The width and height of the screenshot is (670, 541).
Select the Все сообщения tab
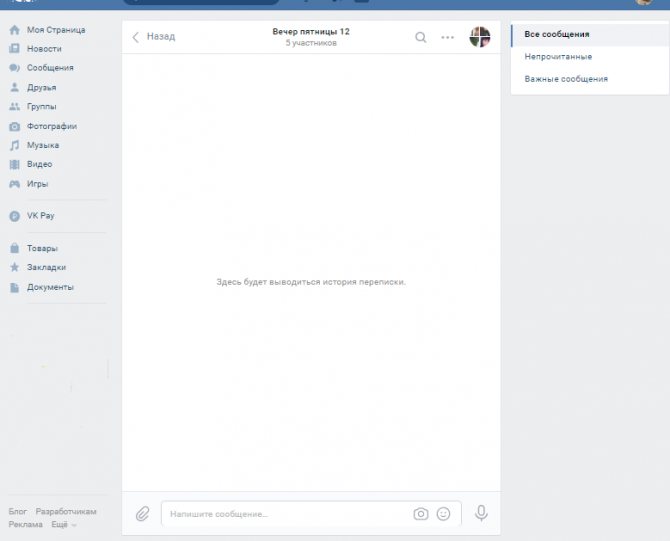coord(590,35)
